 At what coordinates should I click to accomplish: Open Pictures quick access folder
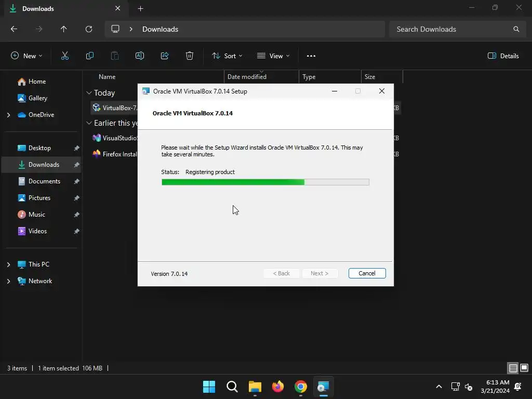(x=39, y=198)
